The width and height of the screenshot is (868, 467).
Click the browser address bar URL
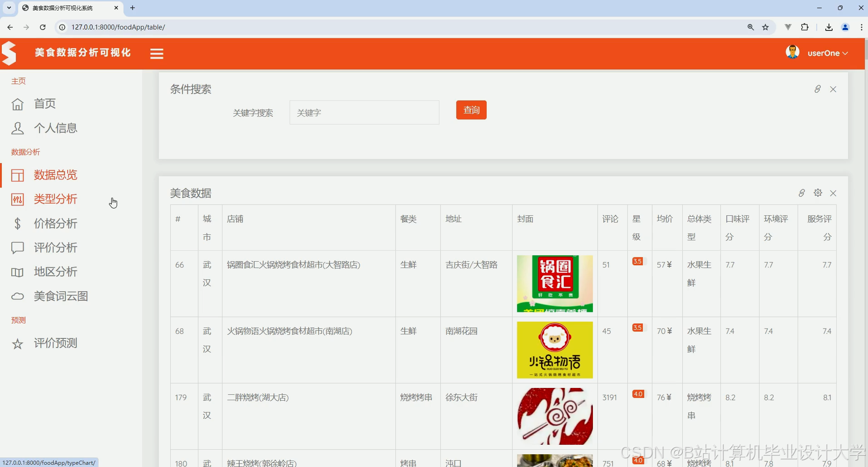pos(118,27)
